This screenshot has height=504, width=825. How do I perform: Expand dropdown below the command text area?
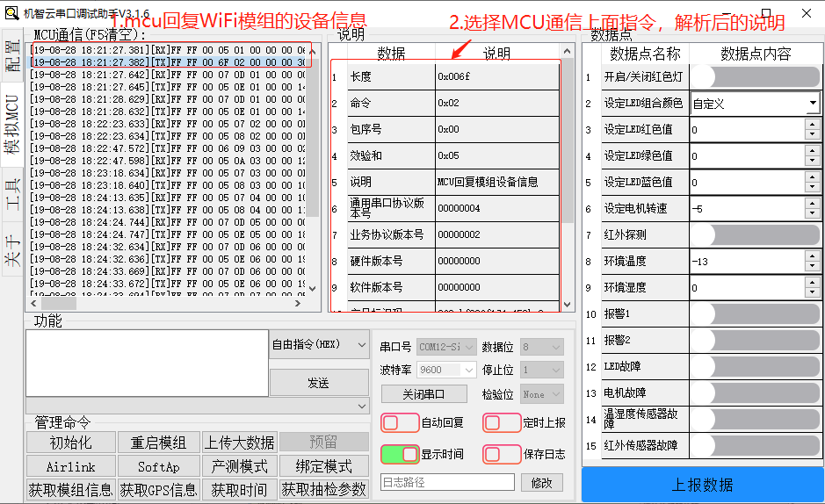pos(198,407)
